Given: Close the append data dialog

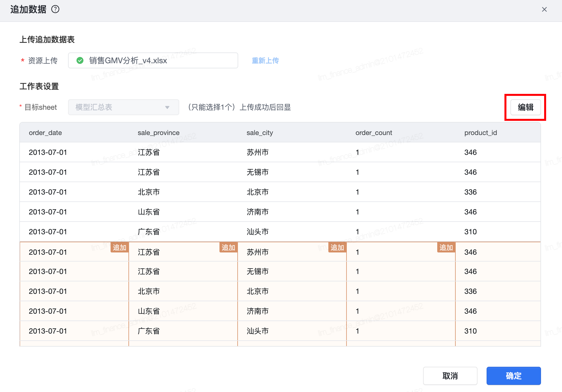Looking at the screenshot, I should point(544,9).
